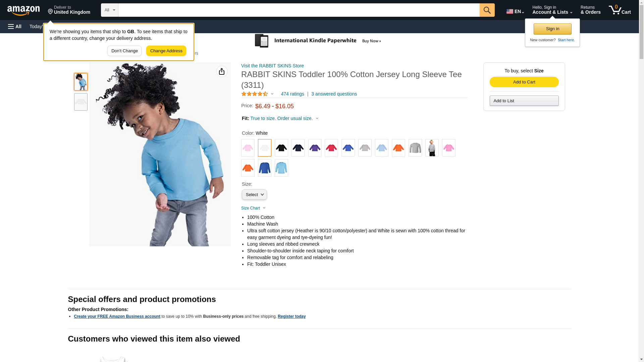The height and width of the screenshot is (362, 644).
Task: Click the Amazon logo
Action: pyautogui.click(x=24, y=10)
